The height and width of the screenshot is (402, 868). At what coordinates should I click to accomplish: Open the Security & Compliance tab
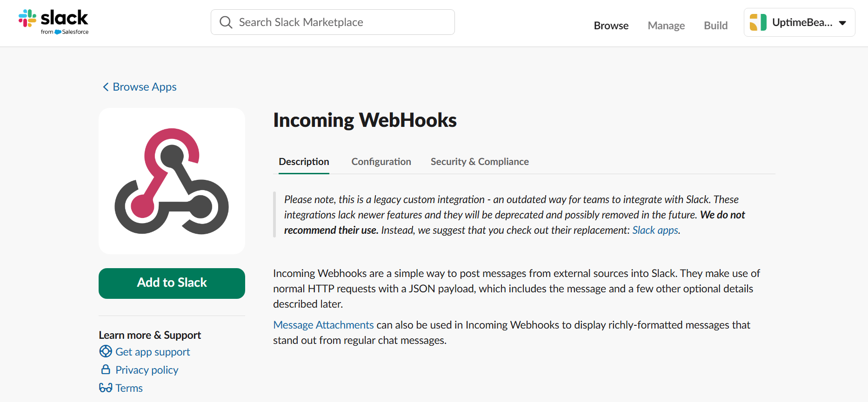coord(480,161)
